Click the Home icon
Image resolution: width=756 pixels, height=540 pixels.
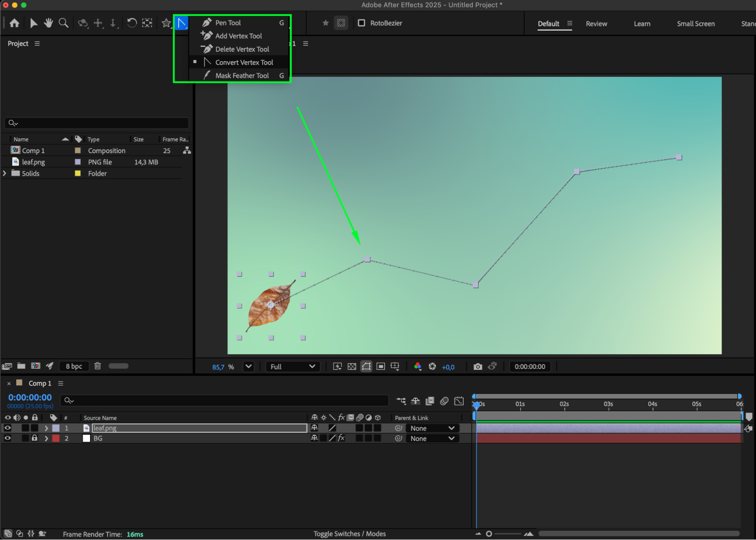tap(14, 23)
